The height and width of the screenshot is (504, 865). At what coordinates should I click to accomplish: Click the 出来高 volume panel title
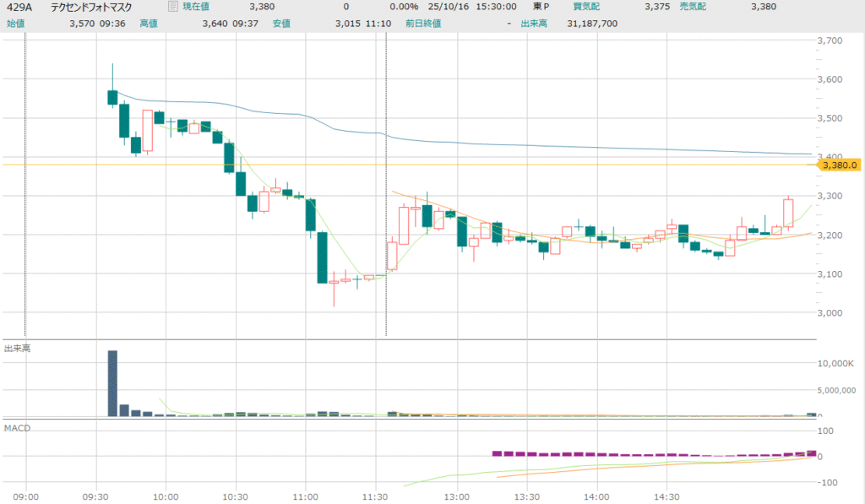(17, 349)
